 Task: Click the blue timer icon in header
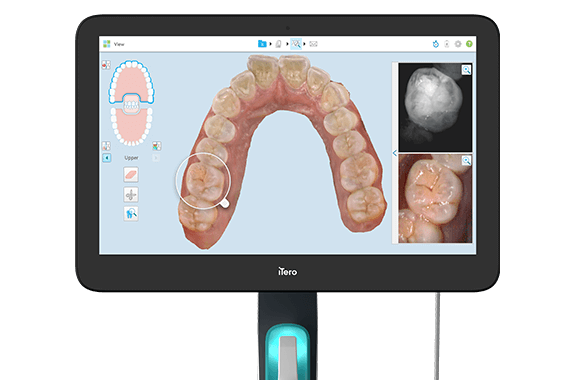click(435, 44)
